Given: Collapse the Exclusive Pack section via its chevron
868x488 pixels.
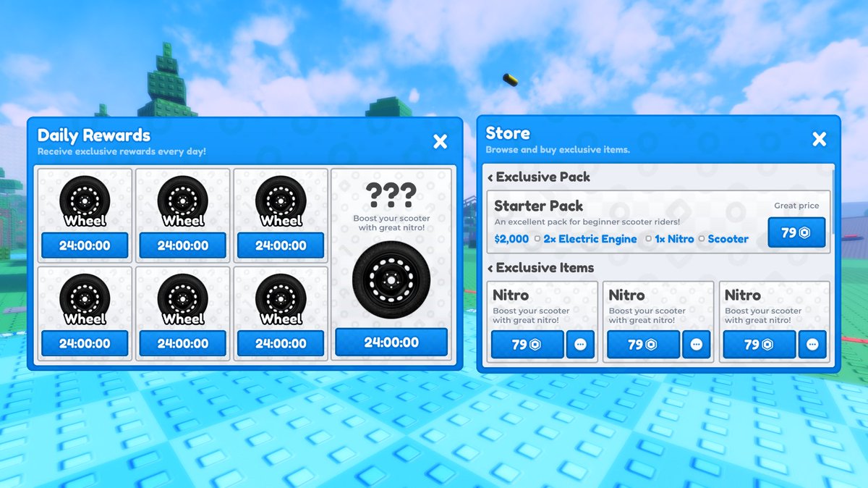Looking at the screenshot, I should pyautogui.click(x=491, y=177).
